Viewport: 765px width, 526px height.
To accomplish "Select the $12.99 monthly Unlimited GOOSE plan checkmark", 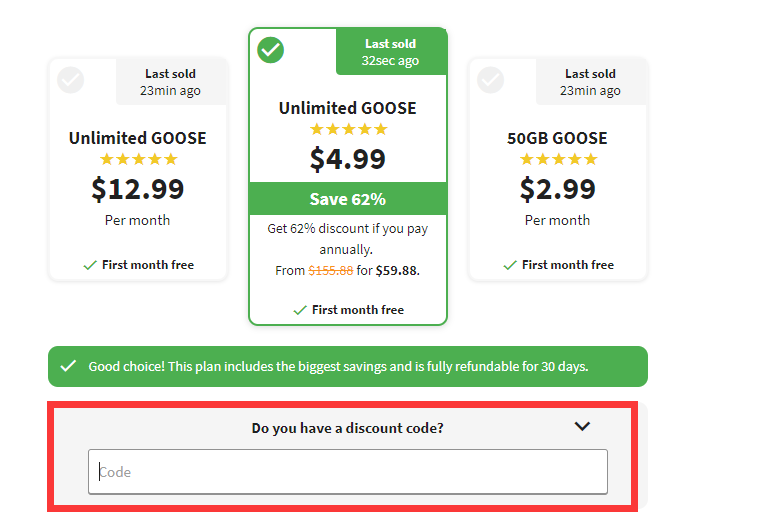I will [x=71, y=80].
